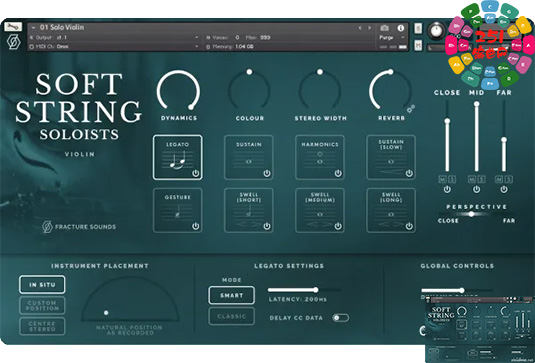The width and height of the screenshot is (535, 363).
Task: Solo the instrument with header S button
Action: click(x=418, y=28)
